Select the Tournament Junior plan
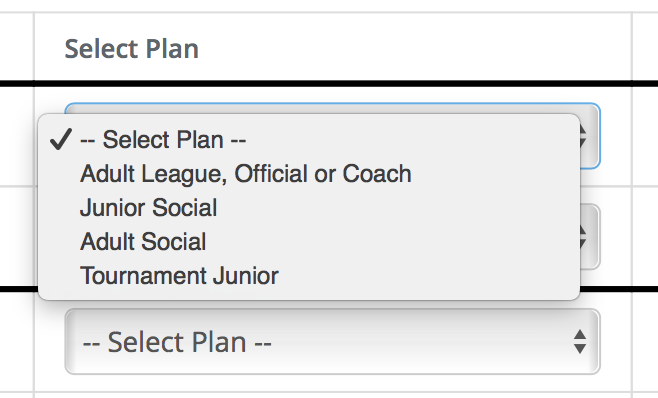This screenshot has width=658, height=398. tap(309, 276)
